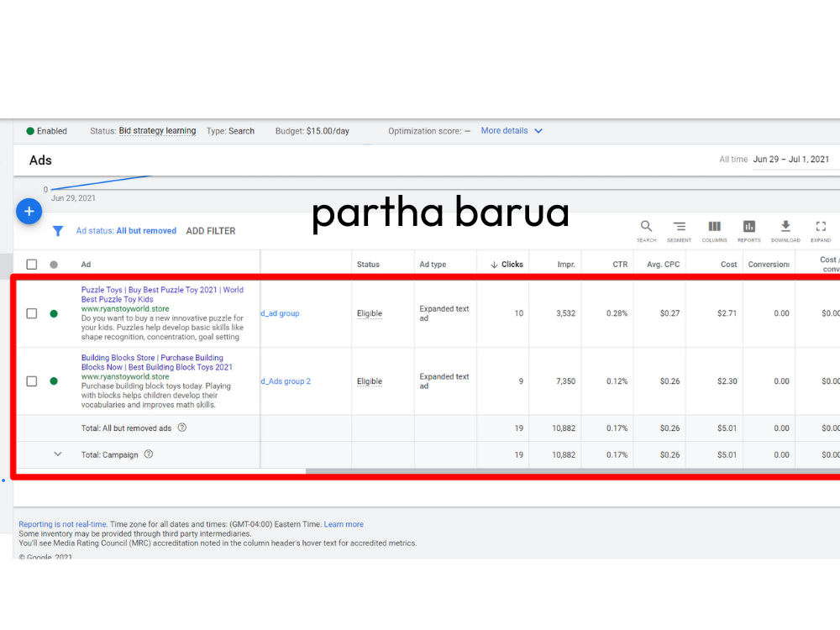Sort by the CTR column header
Image resolution: width=840 pixels, height=630 pixels.
[x=620, y=264]
